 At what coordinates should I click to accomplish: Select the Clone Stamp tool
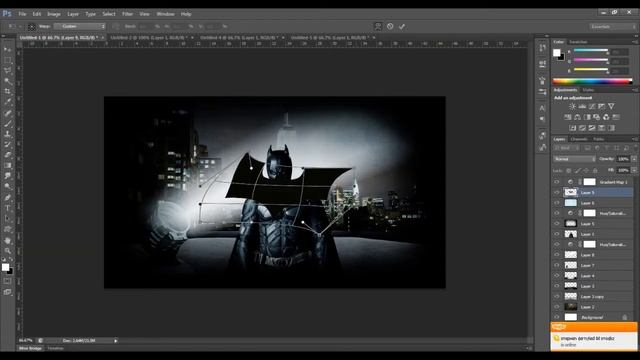8,134
